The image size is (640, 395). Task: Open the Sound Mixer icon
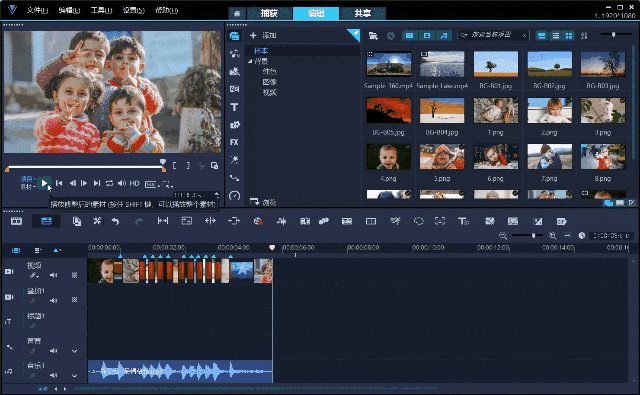point(281,221)
